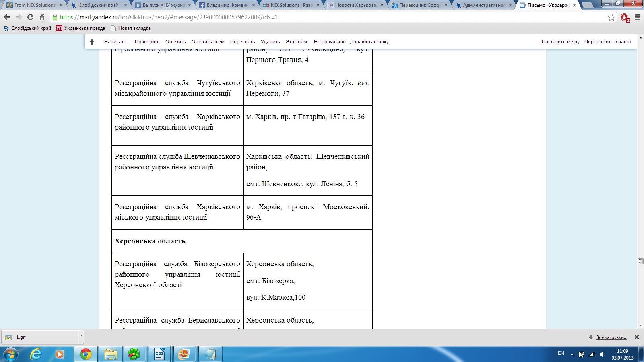Open the AdBlock extension icon
The height and width of the screenshot is (362, 644).
coord(625,17)
